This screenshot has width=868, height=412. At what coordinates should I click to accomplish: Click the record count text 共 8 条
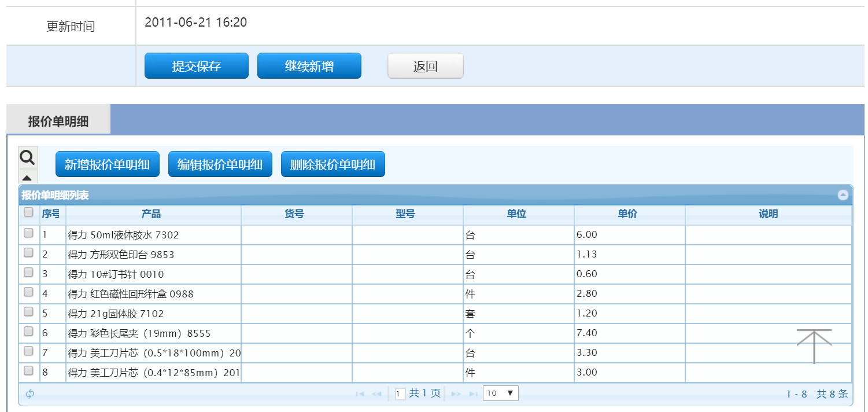click(x=832, y=394)
